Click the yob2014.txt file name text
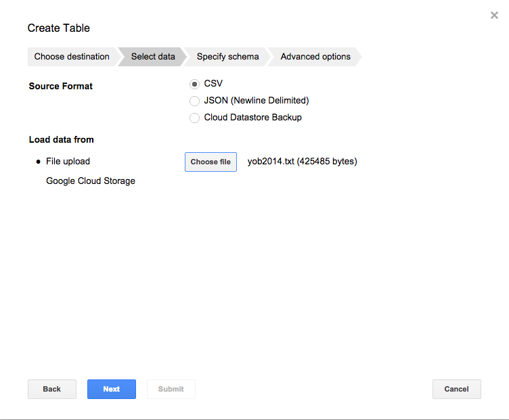This screenshot has height=420, width=509. (x=271, y=161)
